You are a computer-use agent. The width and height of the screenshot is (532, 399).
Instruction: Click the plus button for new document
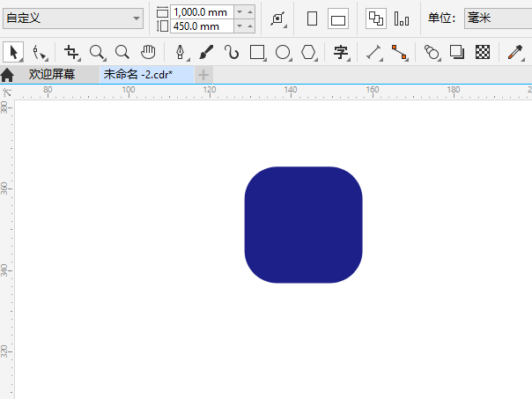point(203,75)
